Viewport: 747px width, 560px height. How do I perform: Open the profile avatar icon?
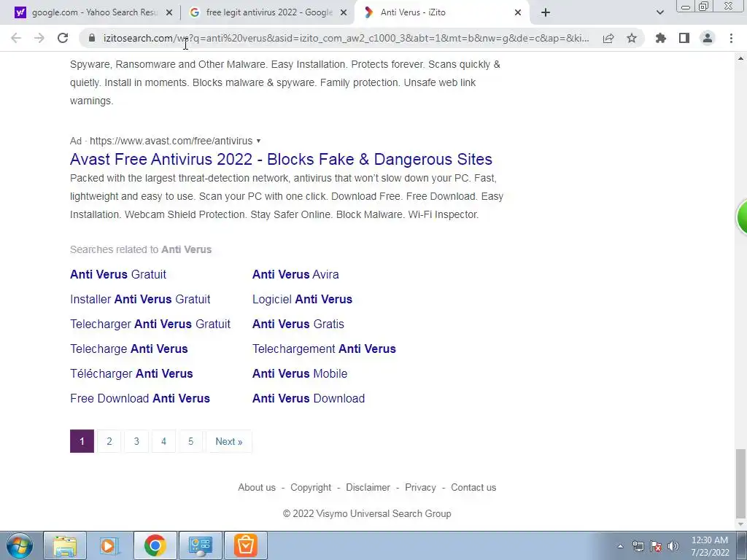(x=708, y=38)
